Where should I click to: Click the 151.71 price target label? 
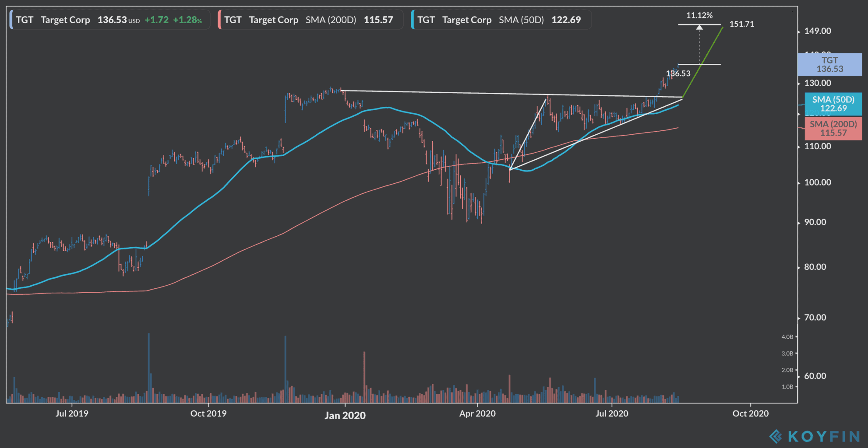742,24
